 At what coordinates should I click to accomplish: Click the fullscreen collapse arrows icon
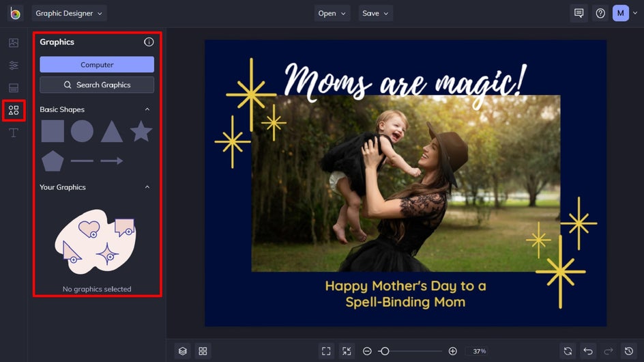coord(347,351)
